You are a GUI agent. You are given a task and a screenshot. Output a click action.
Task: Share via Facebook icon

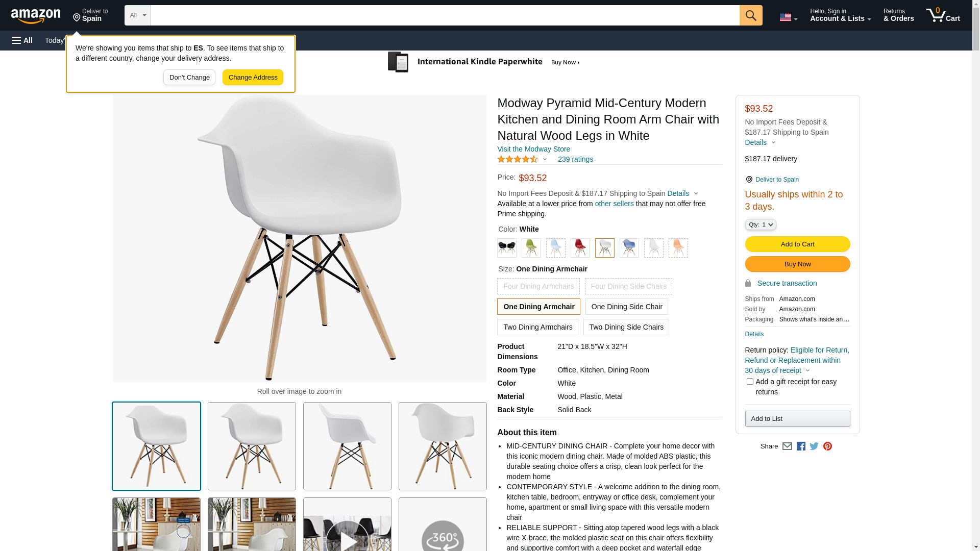point(801,446)
